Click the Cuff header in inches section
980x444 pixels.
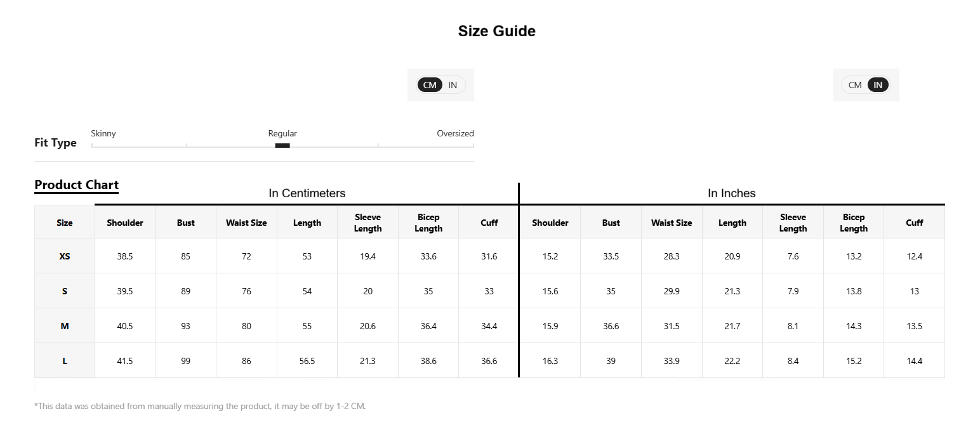[915, 223]
